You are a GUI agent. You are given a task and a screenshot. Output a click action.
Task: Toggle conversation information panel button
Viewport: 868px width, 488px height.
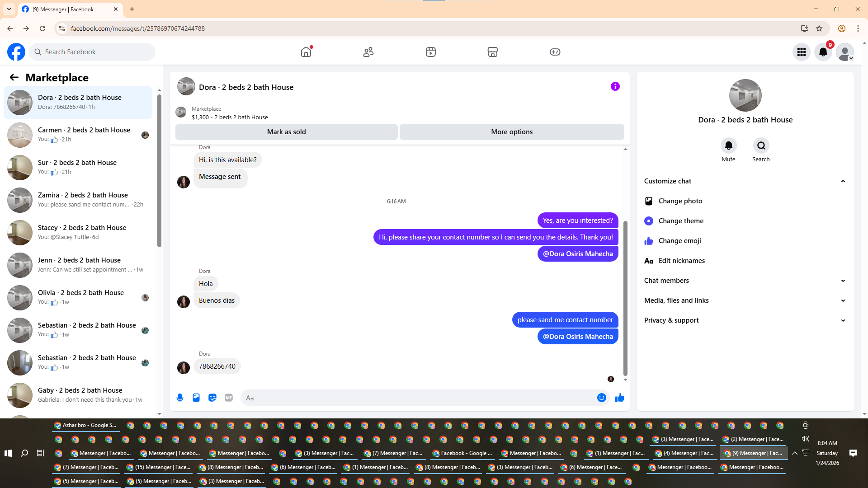point(615,86)
